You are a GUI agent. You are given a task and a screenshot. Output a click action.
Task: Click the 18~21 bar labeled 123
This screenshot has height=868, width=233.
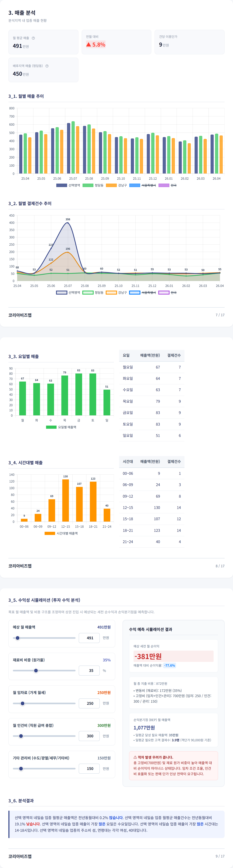pos(93,502)
